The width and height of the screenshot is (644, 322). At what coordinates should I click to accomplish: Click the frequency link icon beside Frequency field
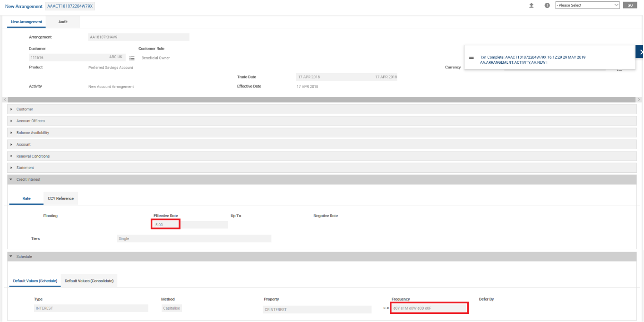pyautogui.click(x=386, y=308)
